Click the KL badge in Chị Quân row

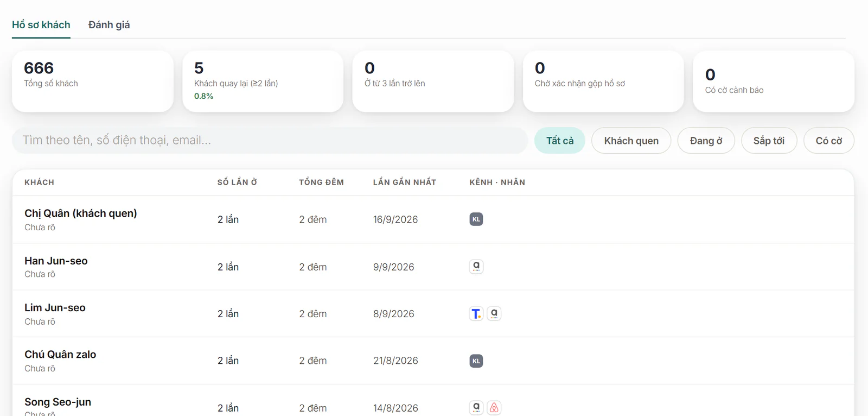coord(476,219)
